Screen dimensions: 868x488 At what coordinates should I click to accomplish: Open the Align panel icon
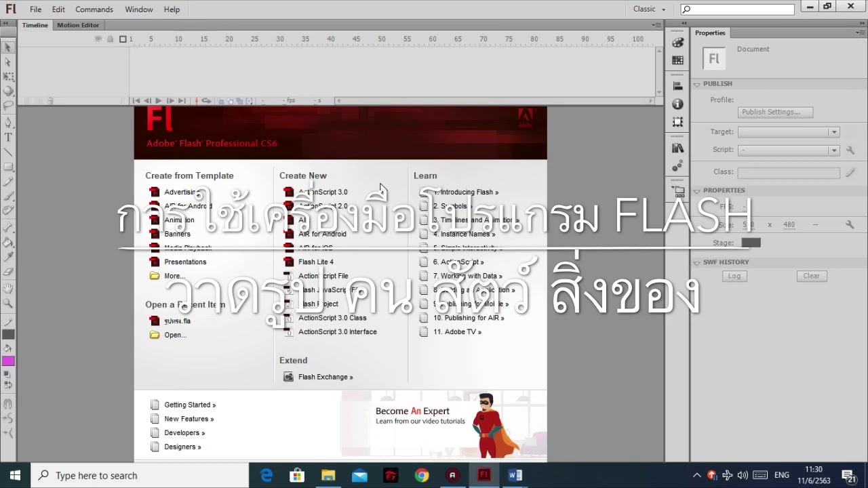click(x=677, y=86)
